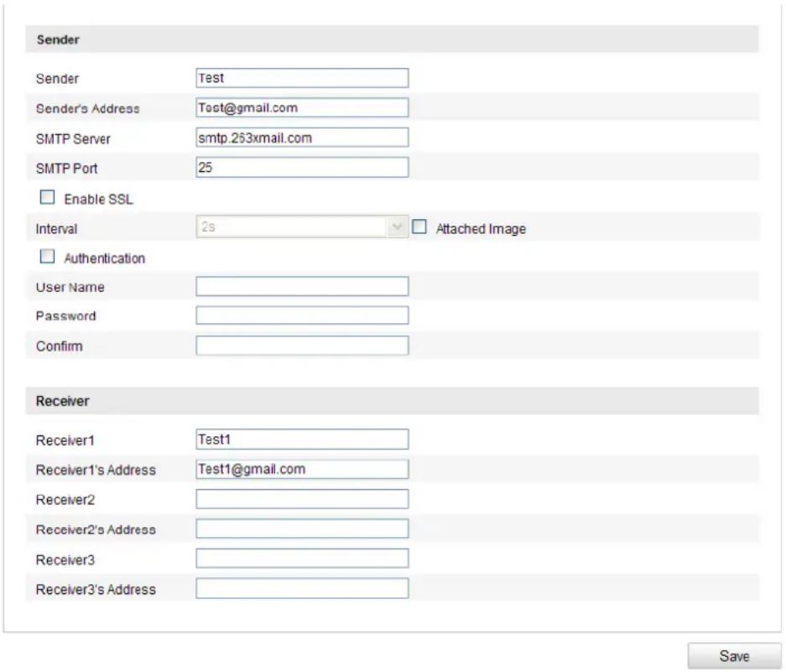
Task: Click the SMTP Port label
Action: click(x=66, y=169)
